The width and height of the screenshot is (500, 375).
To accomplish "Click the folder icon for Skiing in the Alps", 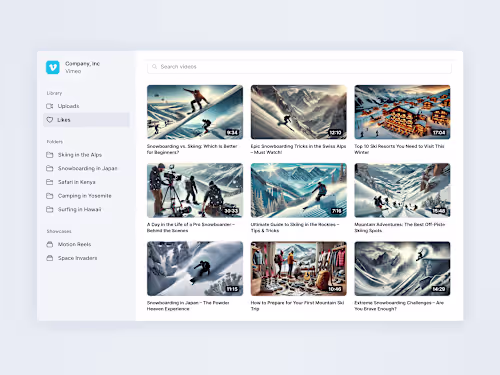I will tap(50, 155).
